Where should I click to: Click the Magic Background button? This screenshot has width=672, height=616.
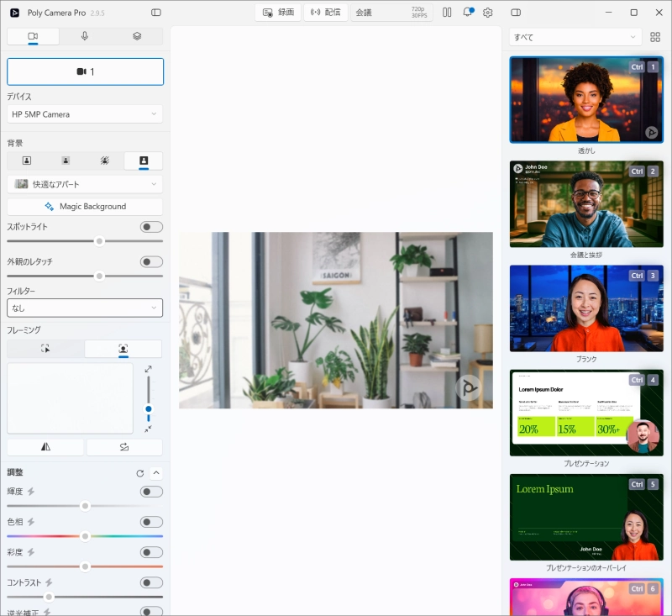[x=85, y=207]
